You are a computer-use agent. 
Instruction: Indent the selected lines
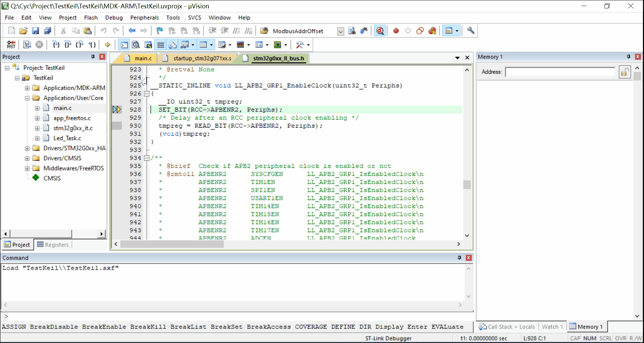coord(212,31)
